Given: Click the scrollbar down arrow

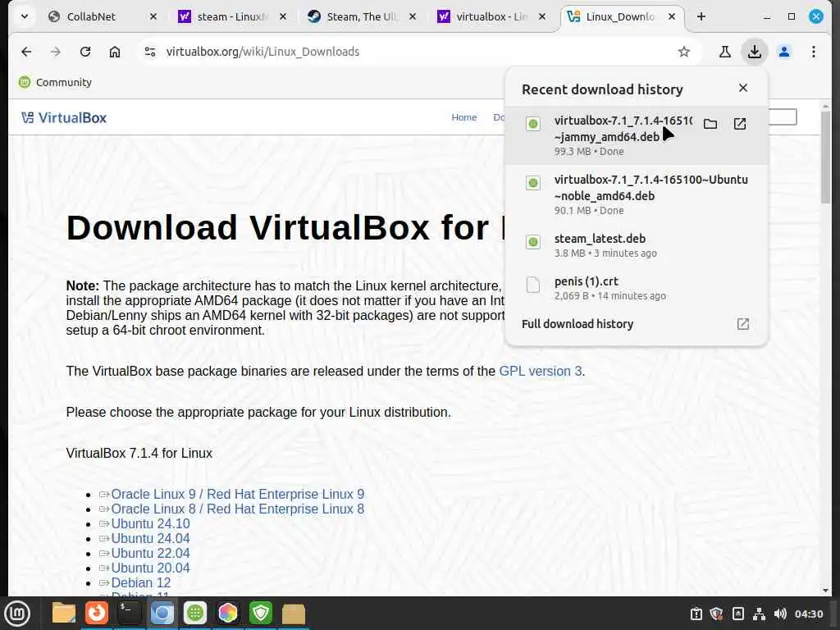Looking at the screenshot, I should point(825,591).
